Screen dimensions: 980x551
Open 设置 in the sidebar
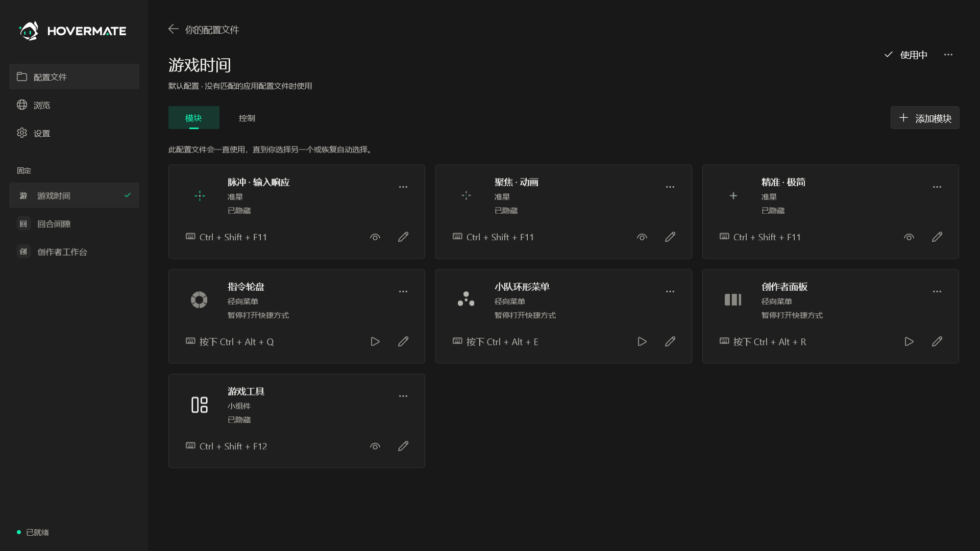[74, 133]
